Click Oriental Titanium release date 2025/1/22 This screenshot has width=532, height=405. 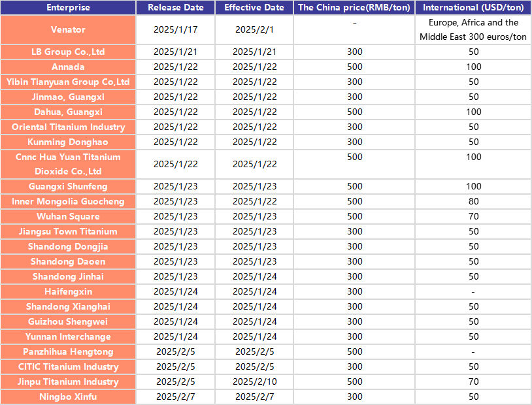pyautogui.click(x=175, y=127)
